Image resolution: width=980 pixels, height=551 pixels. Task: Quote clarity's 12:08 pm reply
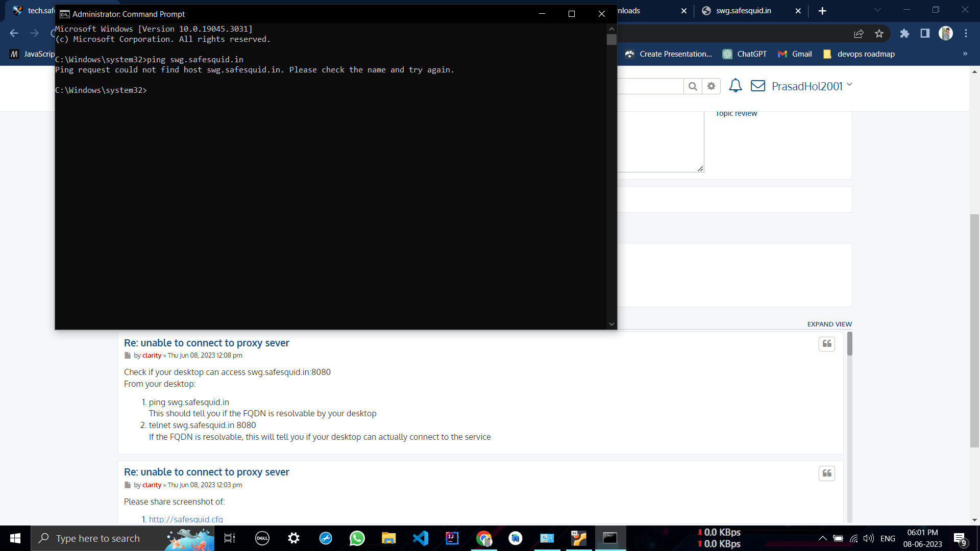click(x=827, y=344)
